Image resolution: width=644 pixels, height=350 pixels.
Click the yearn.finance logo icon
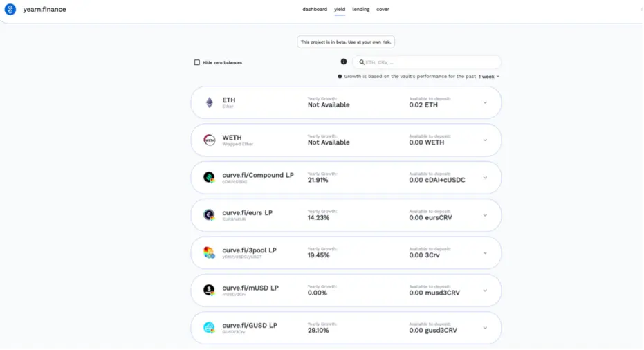[10, 9]
